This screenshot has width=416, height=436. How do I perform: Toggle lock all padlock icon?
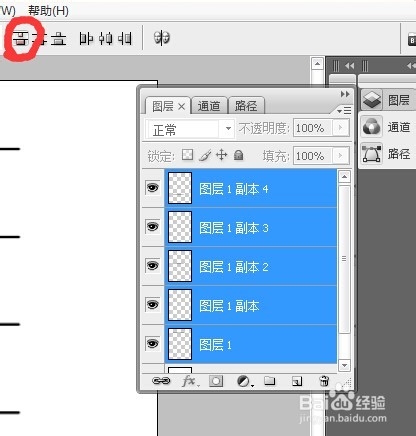(238, 155)
